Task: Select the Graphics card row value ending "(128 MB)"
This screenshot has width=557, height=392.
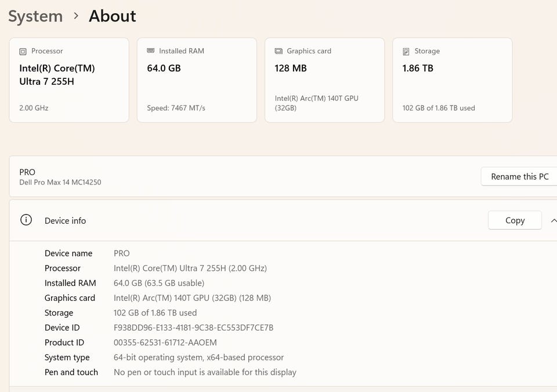Action: point(192,298)
